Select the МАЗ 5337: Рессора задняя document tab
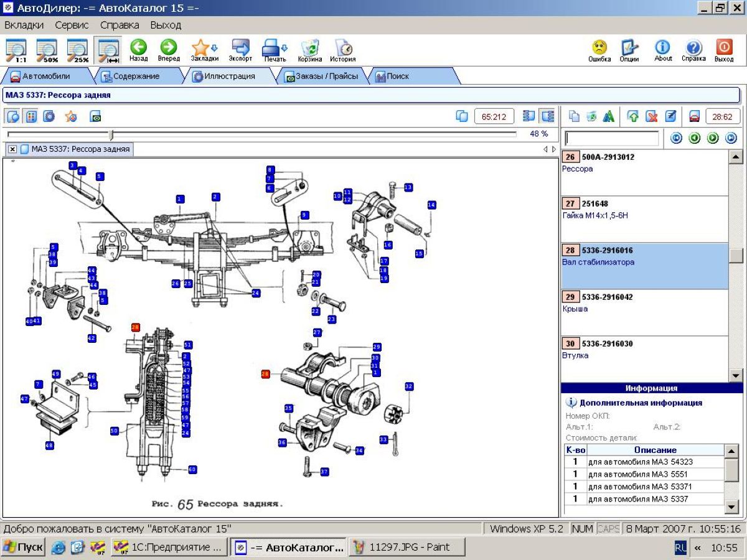This screenshot has height=560, width=747. [75, 149]
